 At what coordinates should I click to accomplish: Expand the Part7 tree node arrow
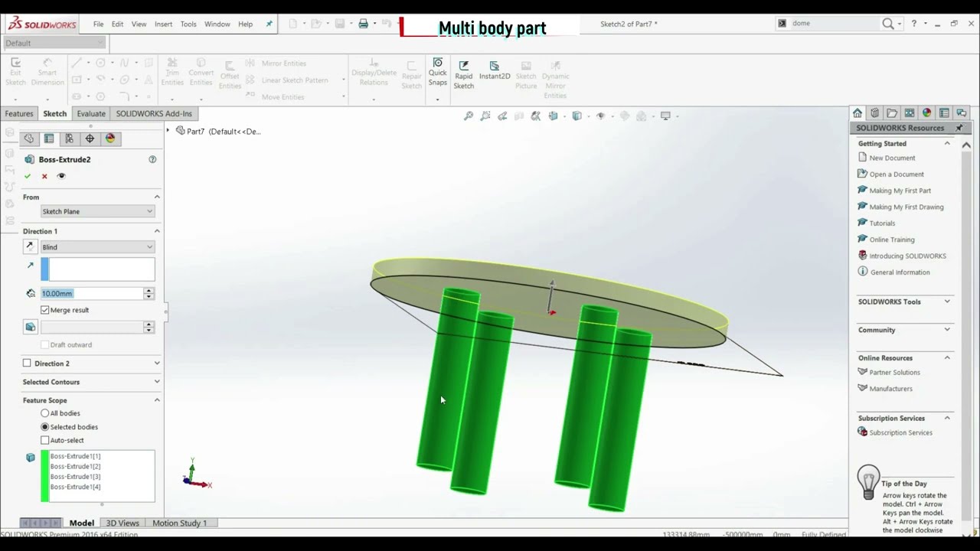tap(168, 131)
